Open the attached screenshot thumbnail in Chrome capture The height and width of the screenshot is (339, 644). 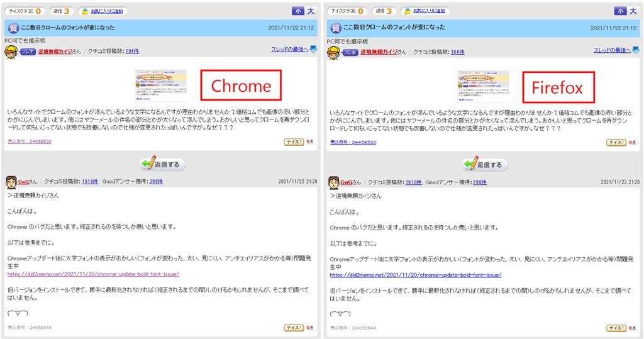click(160, 86)
